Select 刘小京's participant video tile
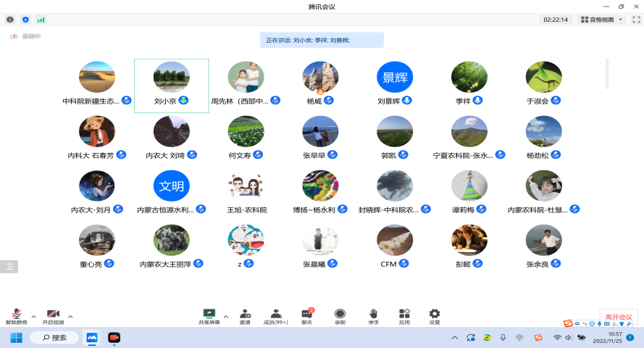Image resolution: width=644 pixels, height=348 pixels. tap(172, 85)
